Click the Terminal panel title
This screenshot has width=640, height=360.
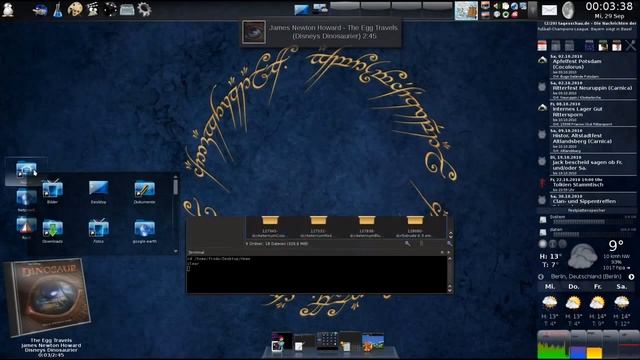196,252
